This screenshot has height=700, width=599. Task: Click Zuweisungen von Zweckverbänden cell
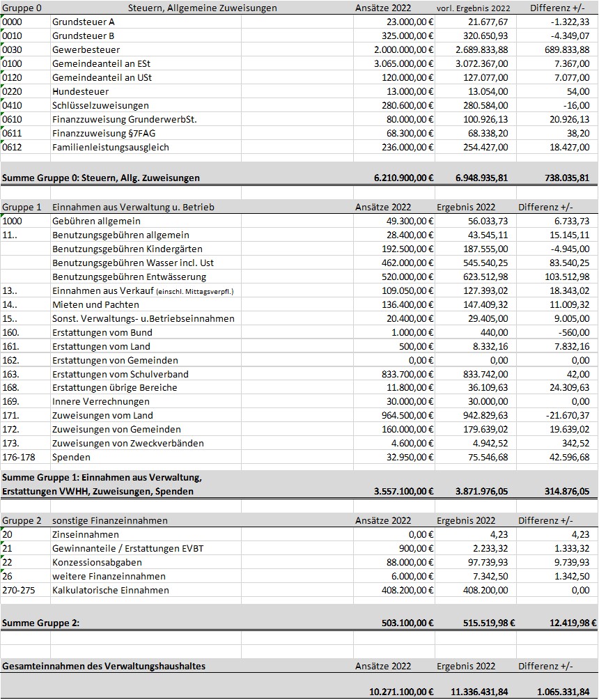146,443
